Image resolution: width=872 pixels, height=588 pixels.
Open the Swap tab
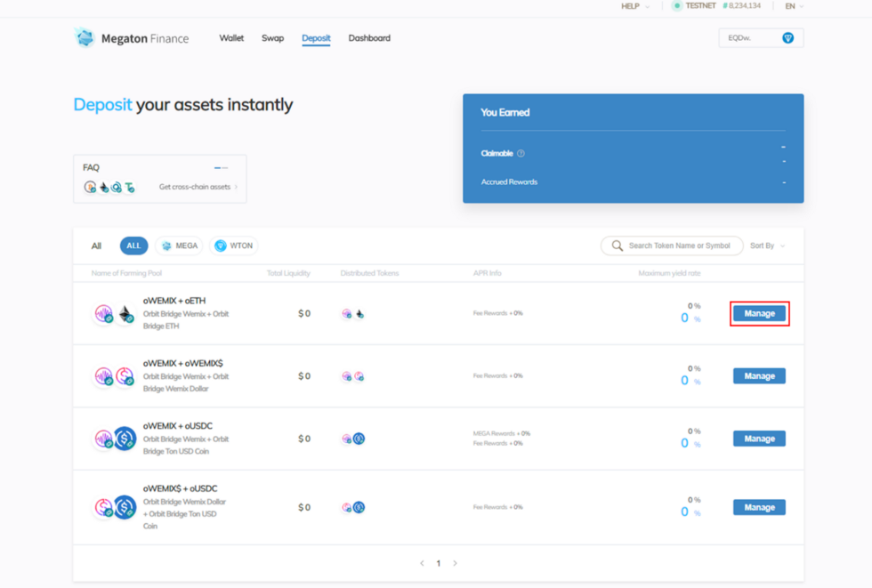point(272,37)
